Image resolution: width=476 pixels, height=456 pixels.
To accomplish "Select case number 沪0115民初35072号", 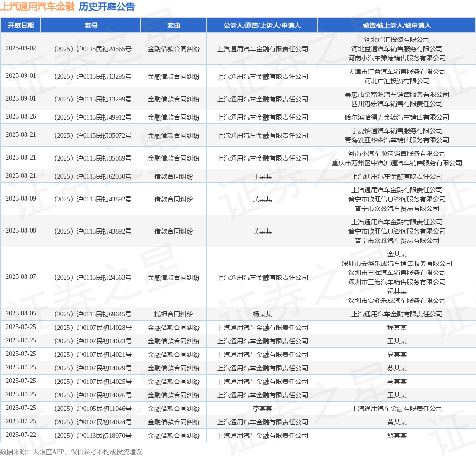I will (x=93, y=135).
